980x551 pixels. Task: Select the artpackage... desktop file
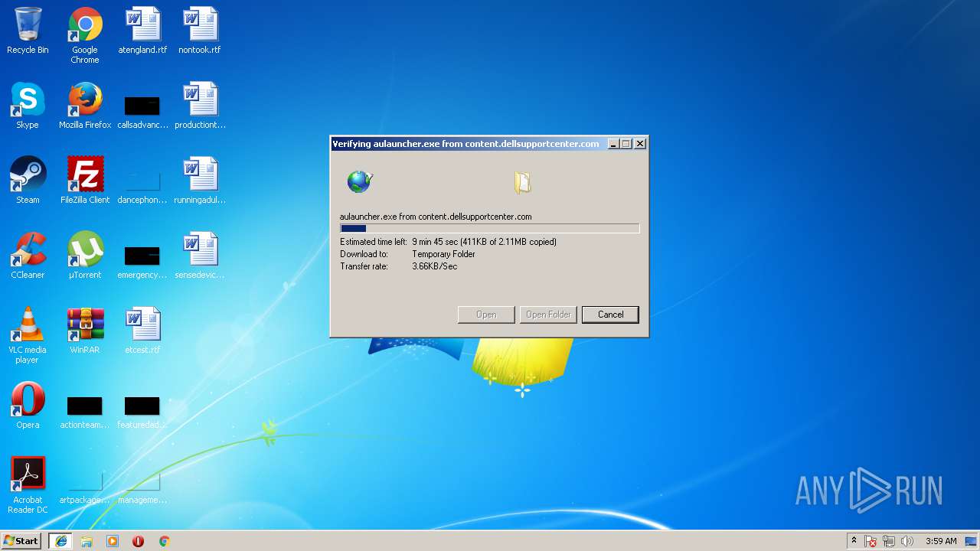(x=85, y=487)
